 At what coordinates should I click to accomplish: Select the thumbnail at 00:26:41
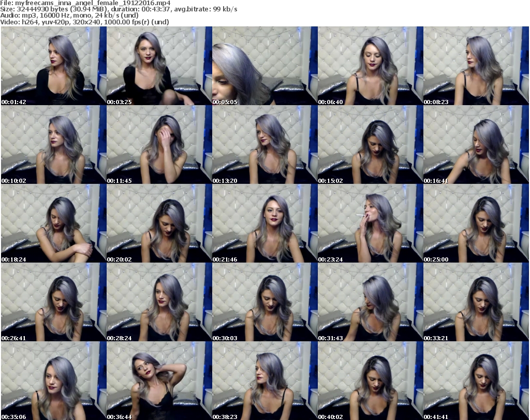pyautogui.click(x=54, y=302)
